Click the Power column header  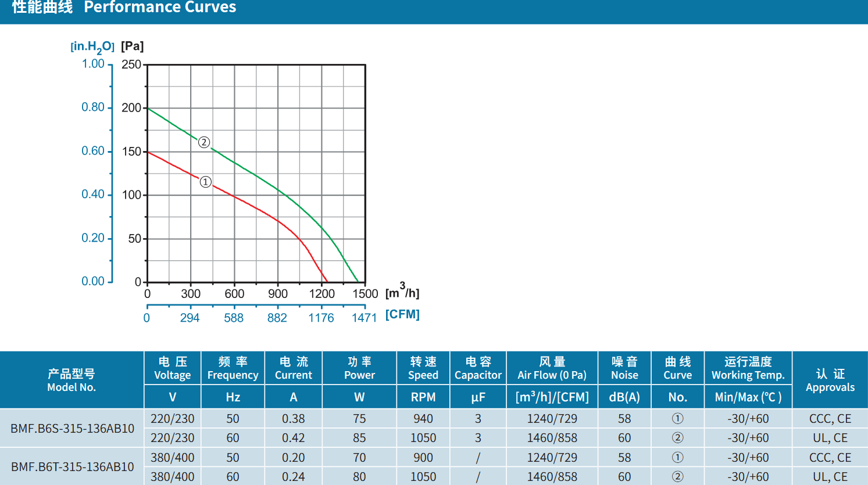[359, 368]
